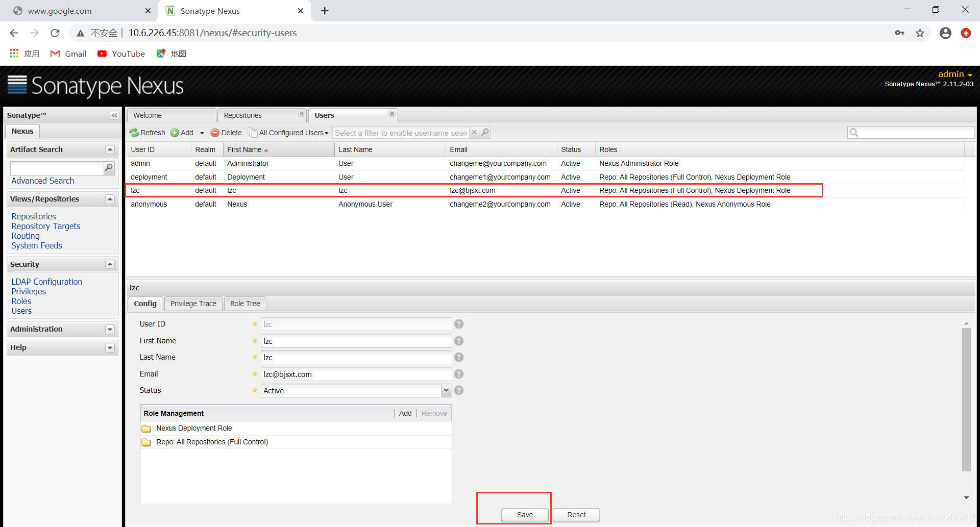Open LDAP Configuration link
980x527 pixels.
pyautogui.click(x=47, y=282)
